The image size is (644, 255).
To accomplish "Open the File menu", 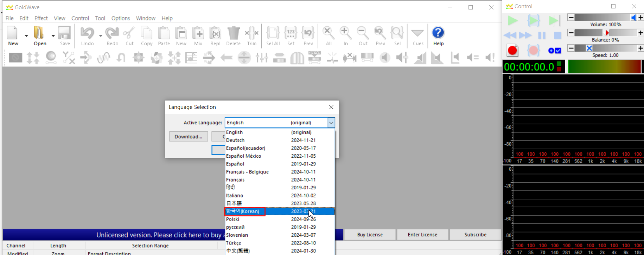I will click(x=9, y=18).
